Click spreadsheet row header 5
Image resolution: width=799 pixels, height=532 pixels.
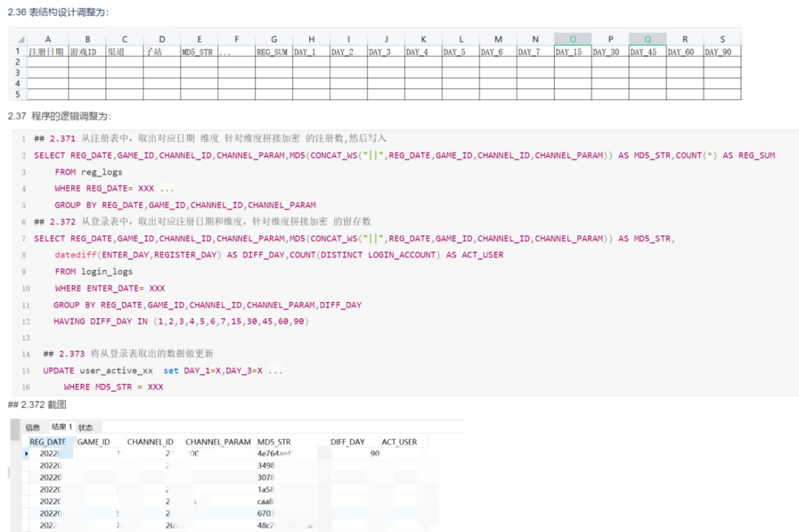tap(18, 94)
